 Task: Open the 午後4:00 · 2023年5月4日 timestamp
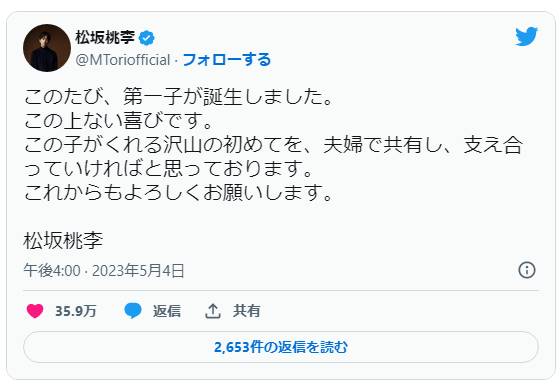tap(104, 271)
